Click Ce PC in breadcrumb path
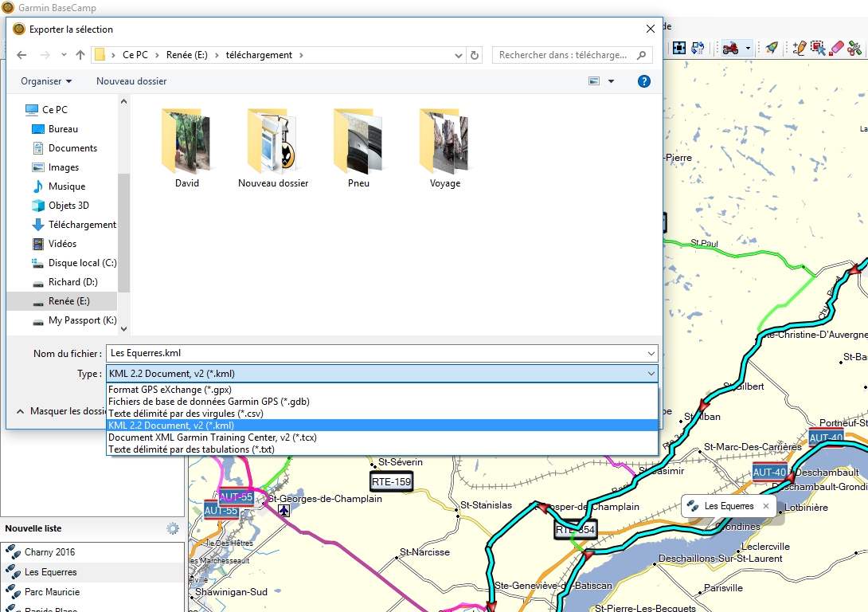Screen dimensions: 868x612 pyautogui.click(x=135, y=55)
